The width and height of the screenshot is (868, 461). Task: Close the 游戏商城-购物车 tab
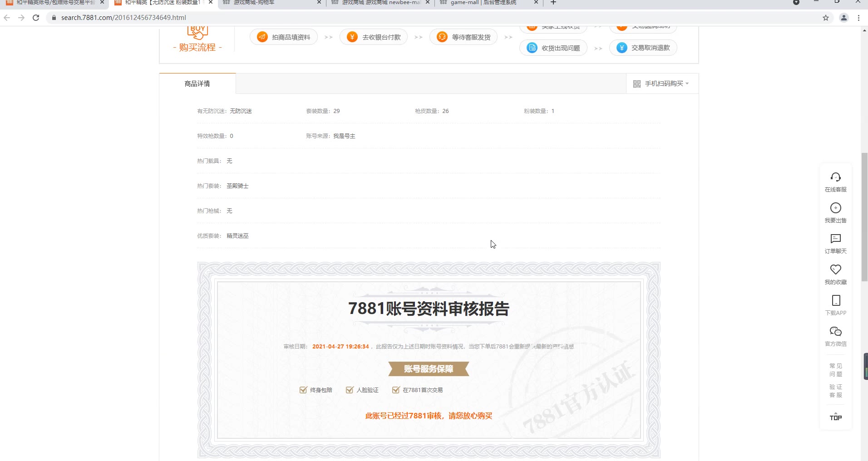click(319, 2)
